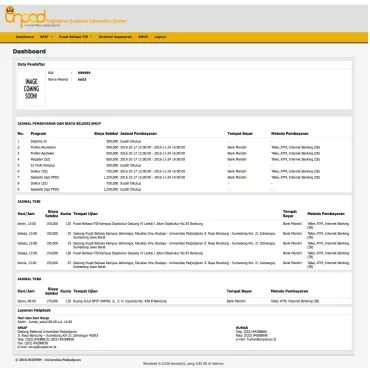370x369 pixels.
Task: Click Logout in the navigation bar
Action: pyautogui.click(x=160, y=37)
